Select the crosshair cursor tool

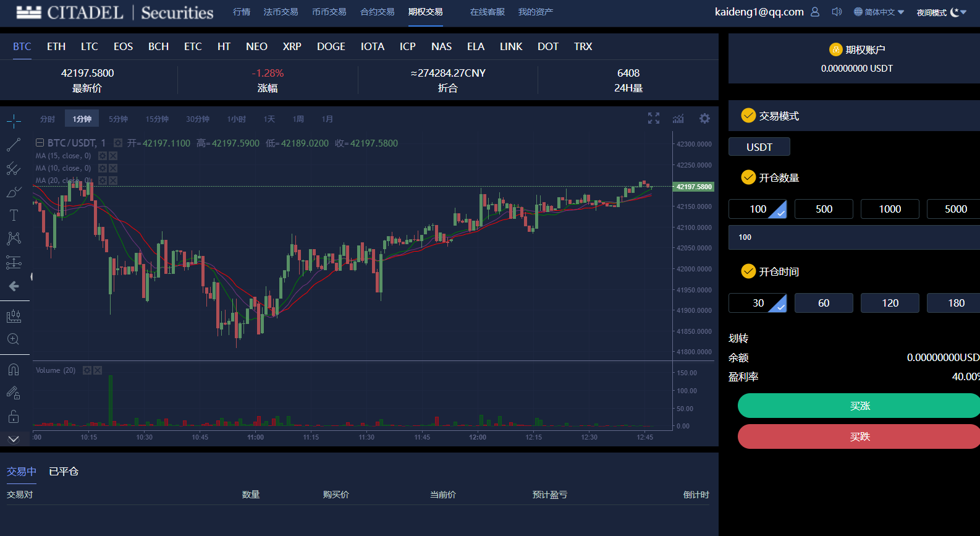[x=14, y=121]
